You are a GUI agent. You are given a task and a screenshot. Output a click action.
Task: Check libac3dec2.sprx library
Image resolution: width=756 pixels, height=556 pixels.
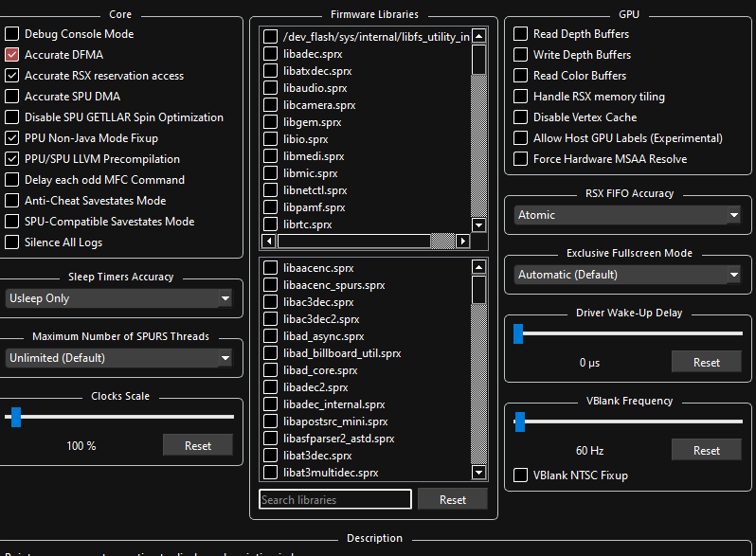pyautogui.click(x=271, y=319)
